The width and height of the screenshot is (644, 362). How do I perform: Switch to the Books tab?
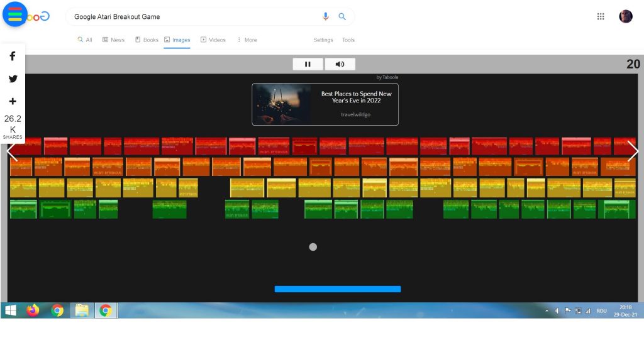(x=147, y=40)
